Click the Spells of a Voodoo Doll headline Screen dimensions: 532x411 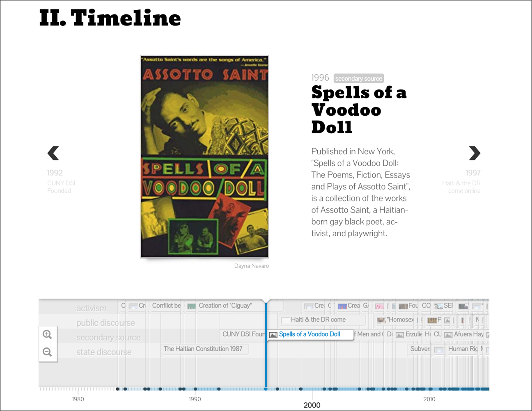pos(359,110)
